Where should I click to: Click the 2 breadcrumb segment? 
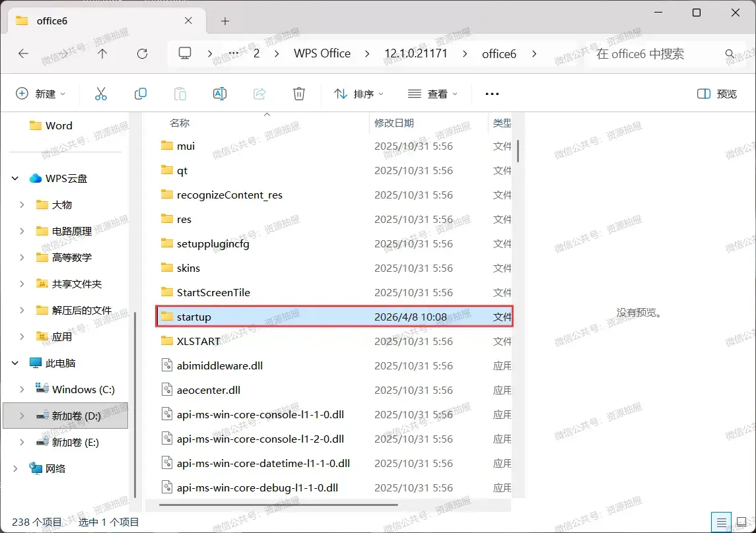click(x=256, y=53)
